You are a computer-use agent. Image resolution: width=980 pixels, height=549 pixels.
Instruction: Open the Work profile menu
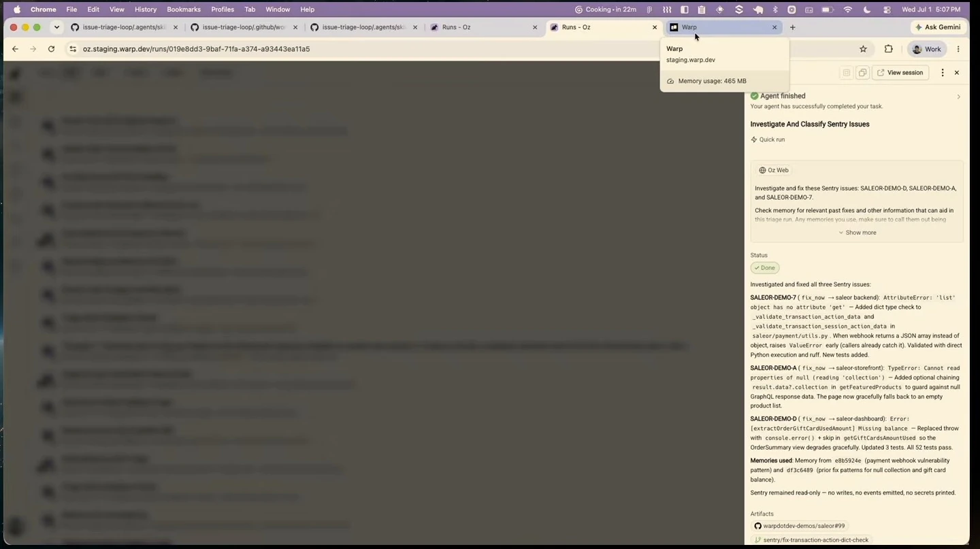[927, 49]
